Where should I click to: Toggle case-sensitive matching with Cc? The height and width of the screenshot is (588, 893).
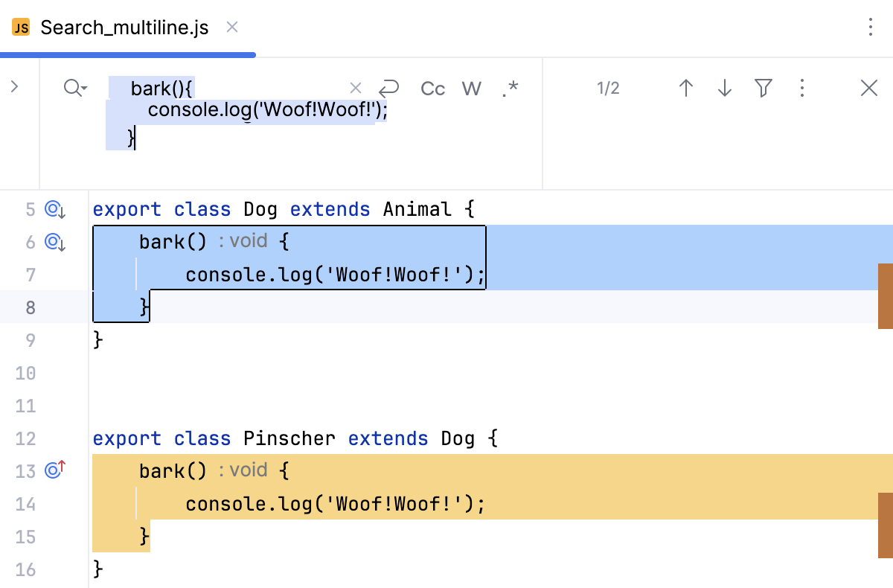point(432,88)
